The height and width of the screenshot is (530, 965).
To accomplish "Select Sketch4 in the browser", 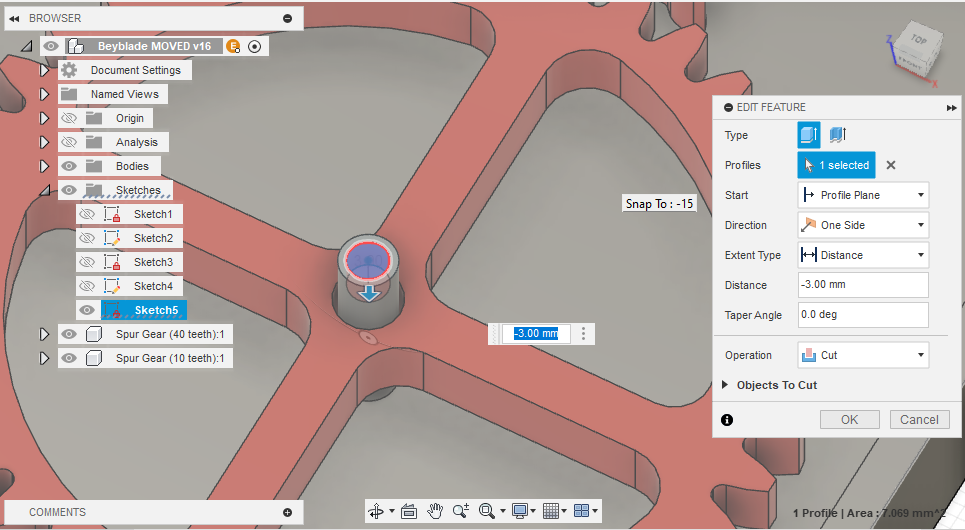I will (x=153, y=286).
